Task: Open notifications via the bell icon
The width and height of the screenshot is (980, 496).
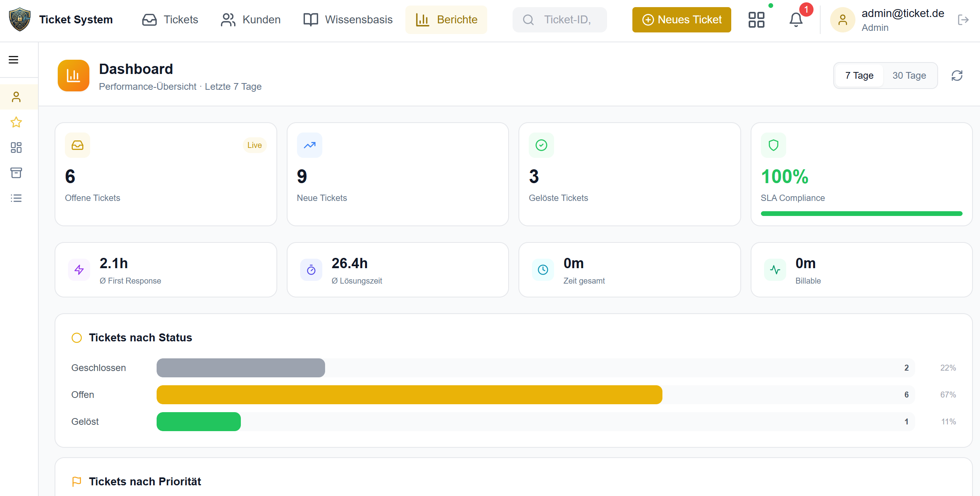Action: coord(795,19)
